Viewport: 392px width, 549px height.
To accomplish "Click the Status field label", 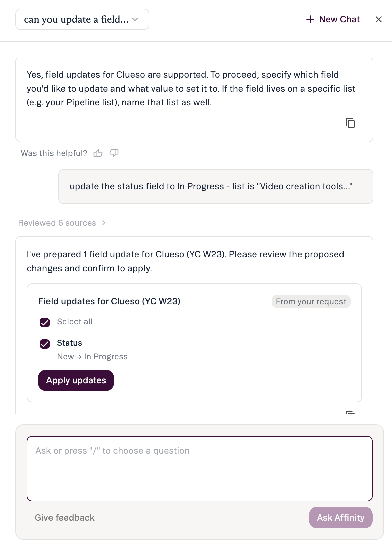I will click(x=70, y=343).
